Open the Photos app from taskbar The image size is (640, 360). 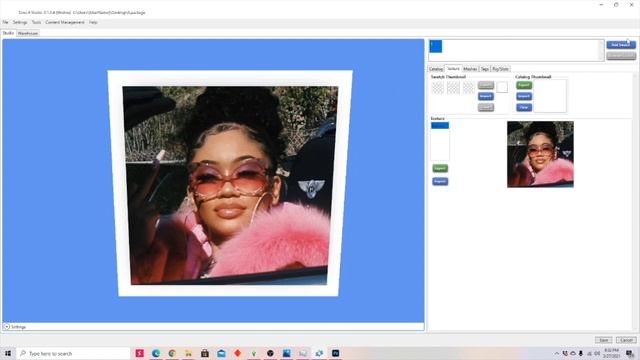(x=287, y=353)
